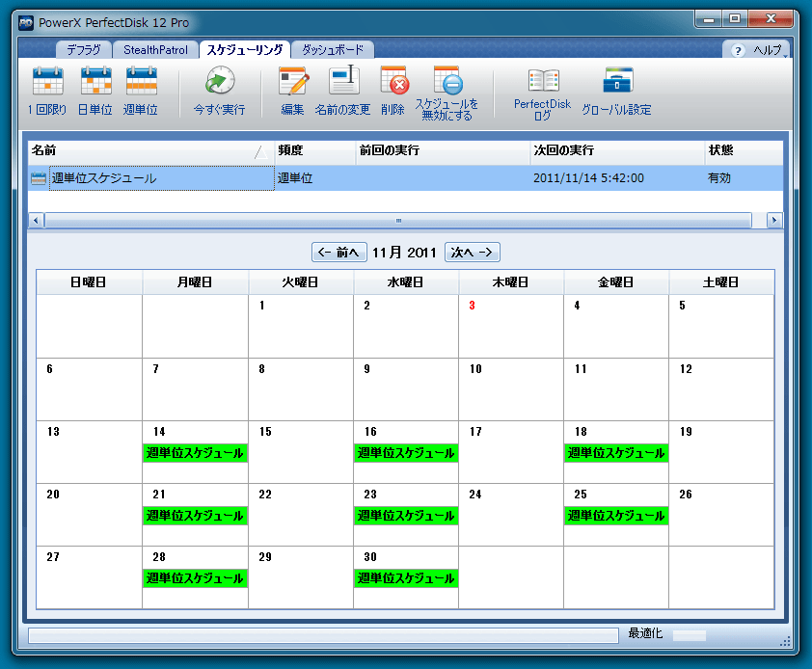Image resolution: width=812 pixels, height=669 pixels.
Task: Select the schedule event on November 30
Action: [x=405, y=578]
